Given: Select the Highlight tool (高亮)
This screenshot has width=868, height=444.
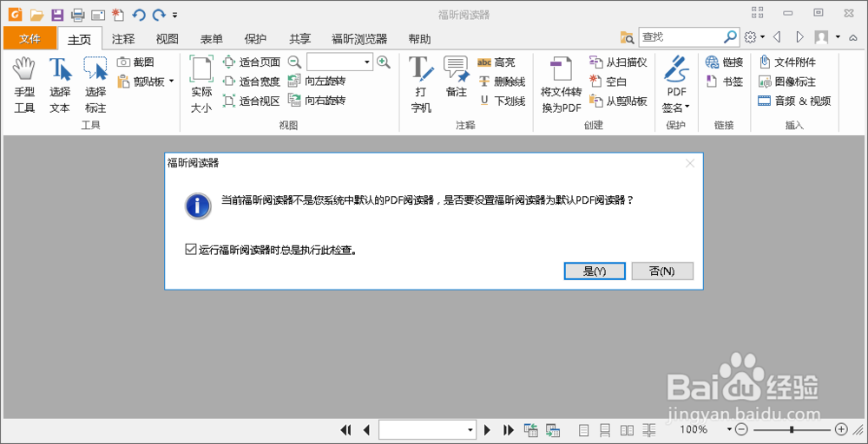Looking at the screenshot, I should click(496, 62).
